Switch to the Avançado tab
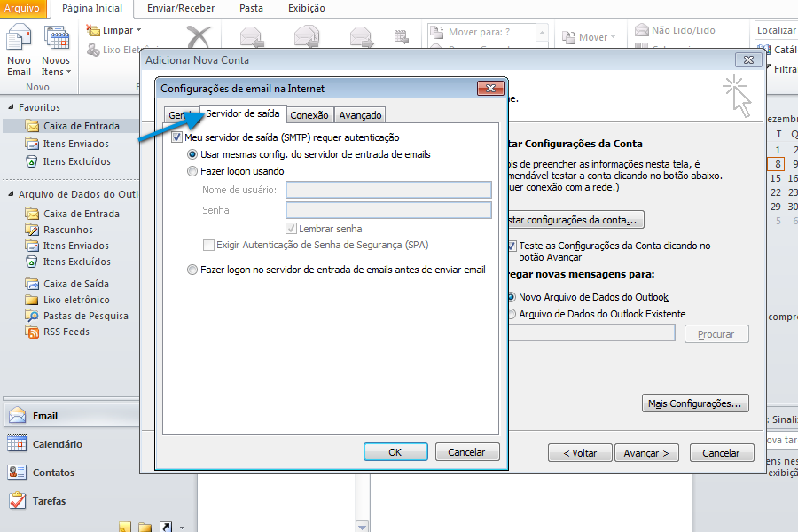This screenshot has width=798, height=532. (x=360, y=115)
